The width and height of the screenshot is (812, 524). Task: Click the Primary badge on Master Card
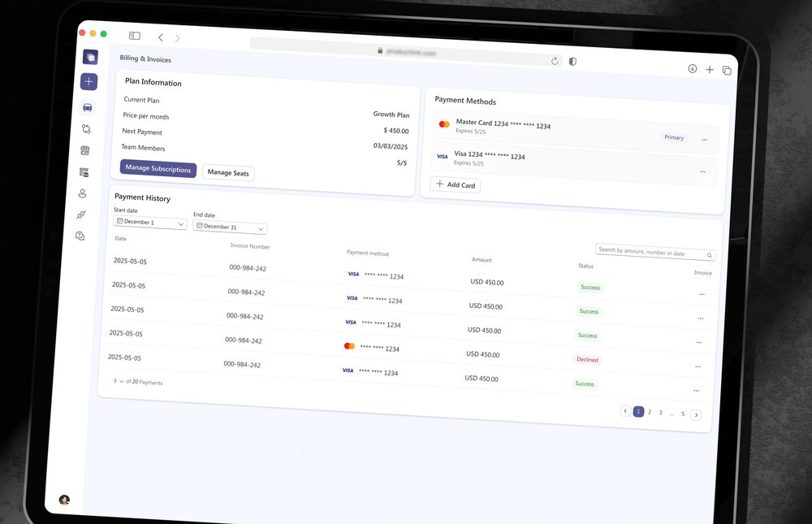point(674,137)
